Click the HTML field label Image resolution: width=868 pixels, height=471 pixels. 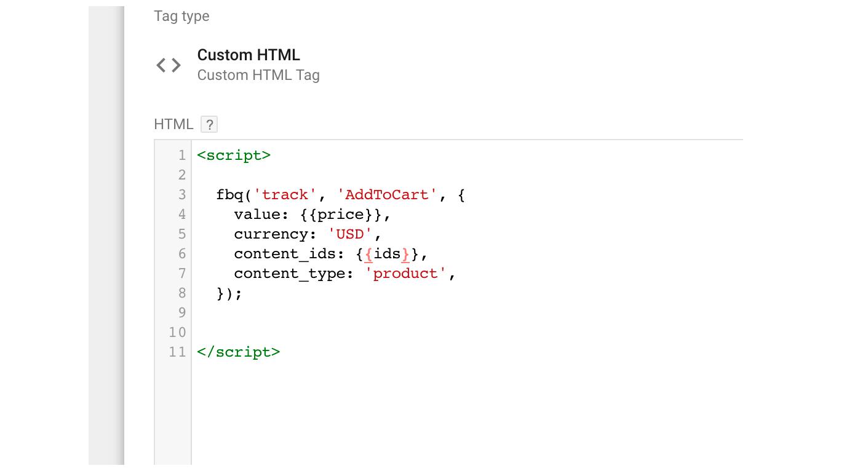coord(173,124)
